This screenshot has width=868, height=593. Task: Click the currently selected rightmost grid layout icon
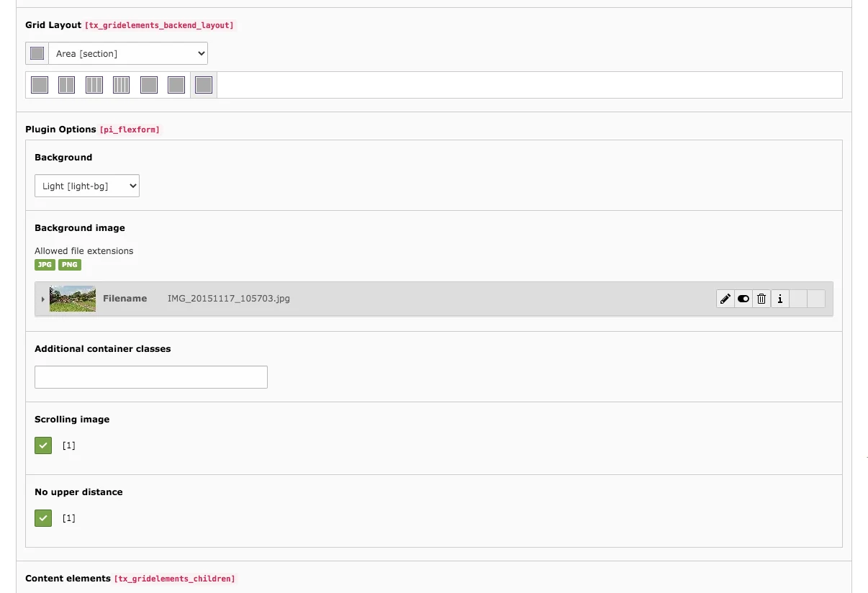(204, 84)
